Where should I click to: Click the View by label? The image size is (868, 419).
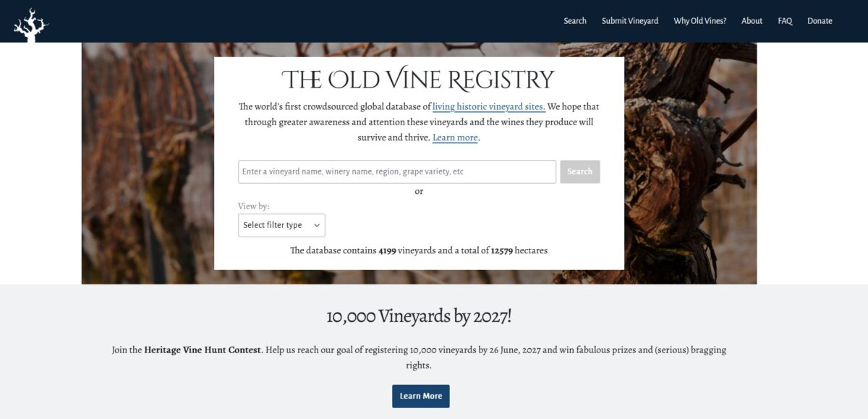point(254,206)
